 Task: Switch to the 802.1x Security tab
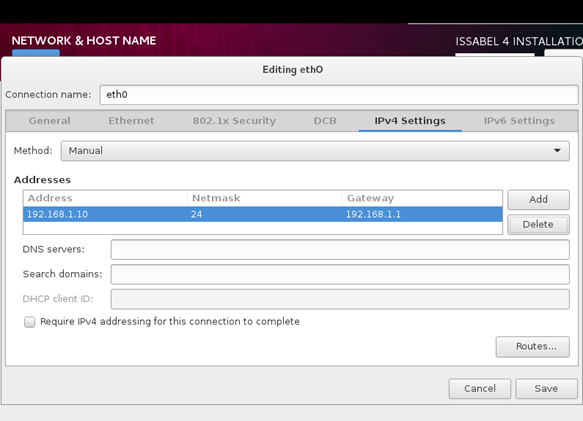click(234, 120)
